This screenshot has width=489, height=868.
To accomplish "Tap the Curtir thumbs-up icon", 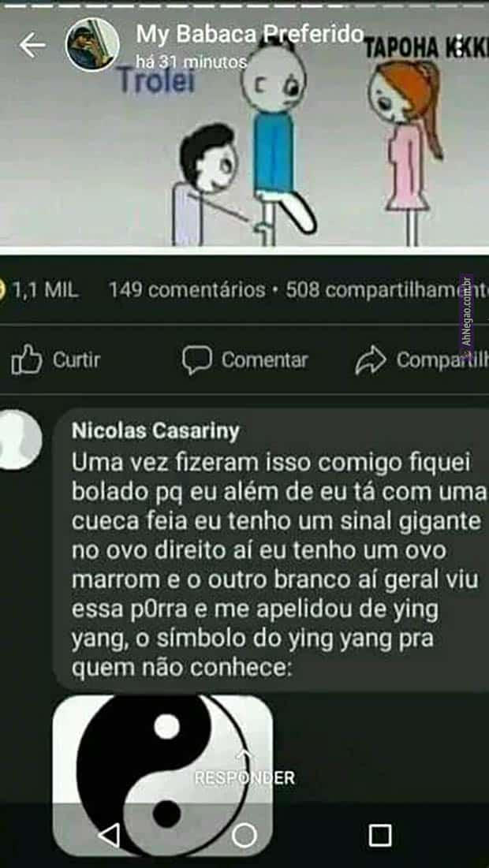I will [x=27, y=360].
